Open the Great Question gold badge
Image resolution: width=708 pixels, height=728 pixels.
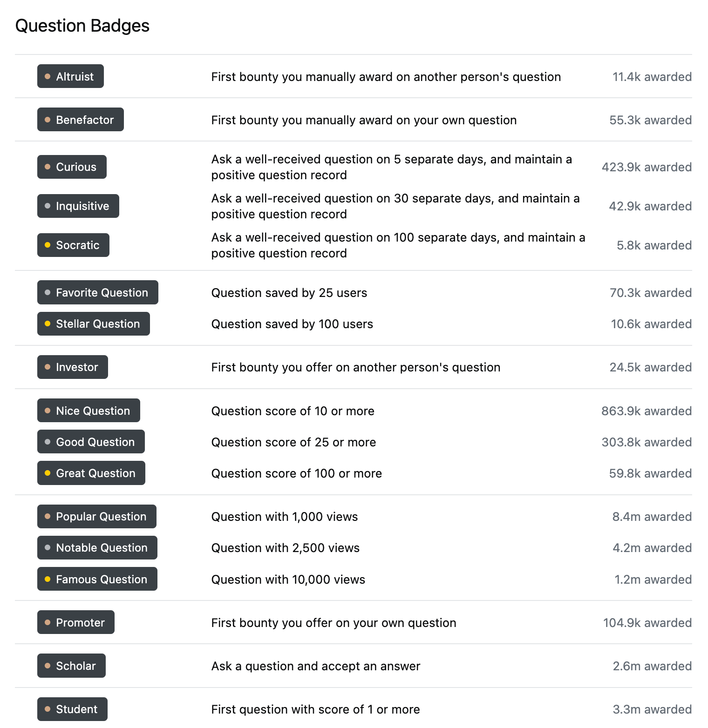91,473
